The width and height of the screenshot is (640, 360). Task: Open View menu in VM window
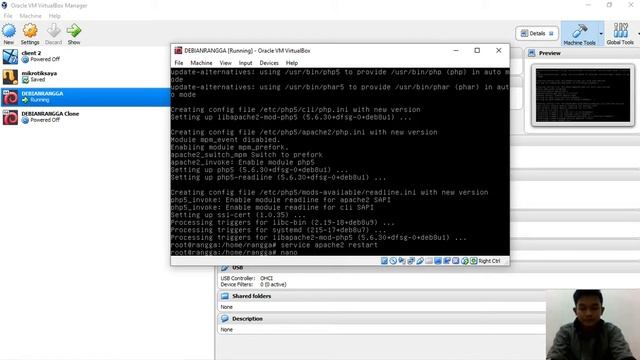click(x=225, y=63)
